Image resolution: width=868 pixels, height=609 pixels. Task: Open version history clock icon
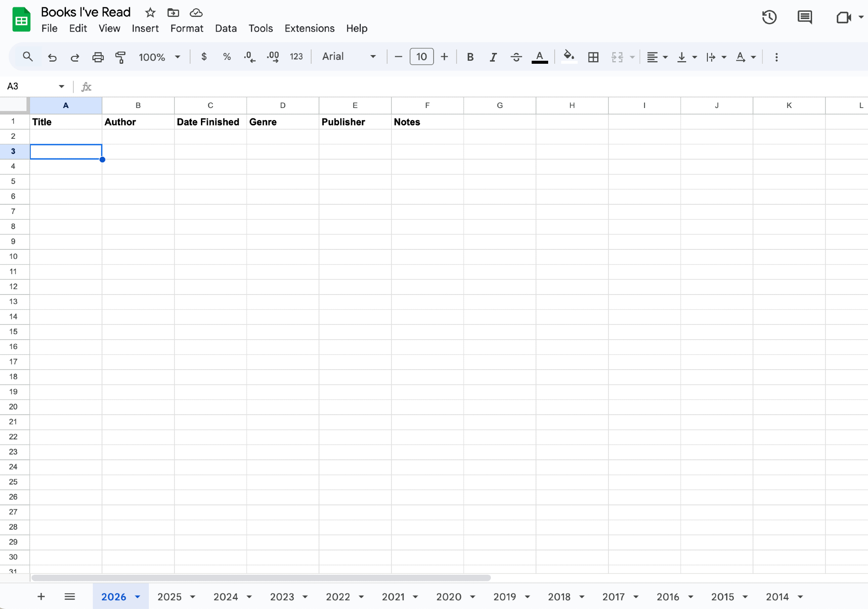click(769, 17)
